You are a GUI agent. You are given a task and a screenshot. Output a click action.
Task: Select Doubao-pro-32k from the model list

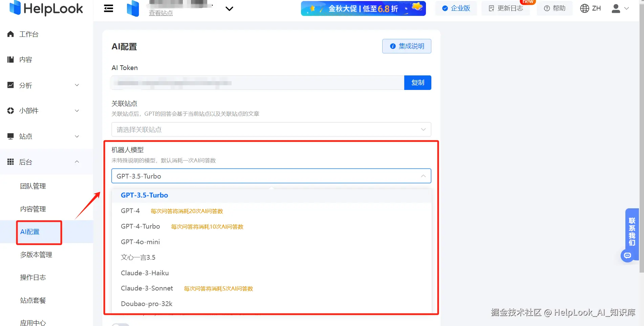pos(272,304)
